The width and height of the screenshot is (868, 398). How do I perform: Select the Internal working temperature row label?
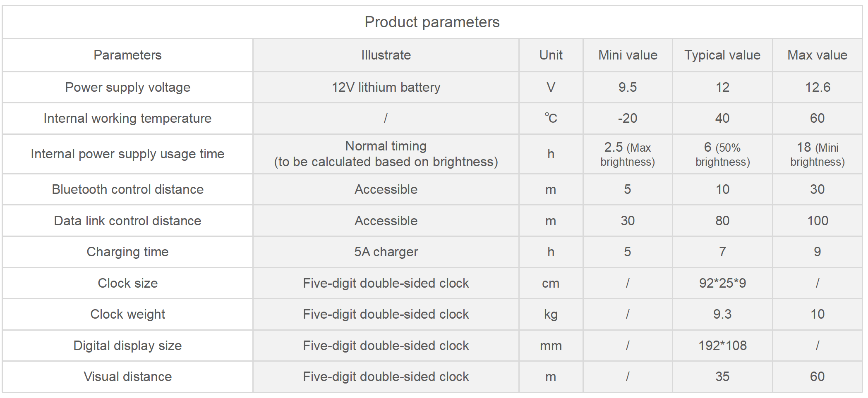127,118
